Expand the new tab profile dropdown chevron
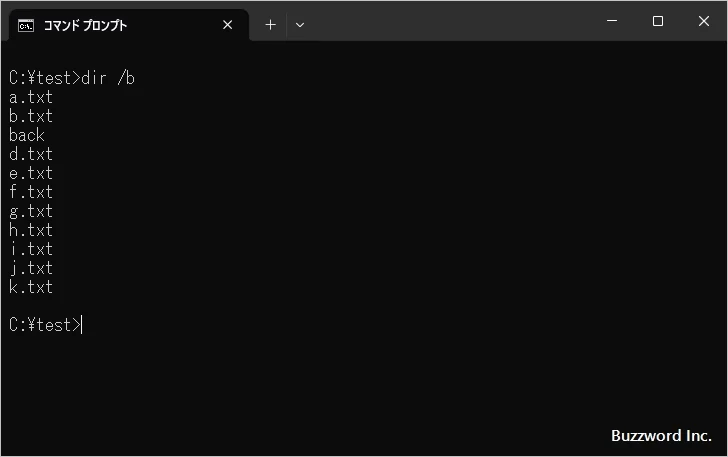The height and width of the screenshot is (457, 728). coord(300,25)
